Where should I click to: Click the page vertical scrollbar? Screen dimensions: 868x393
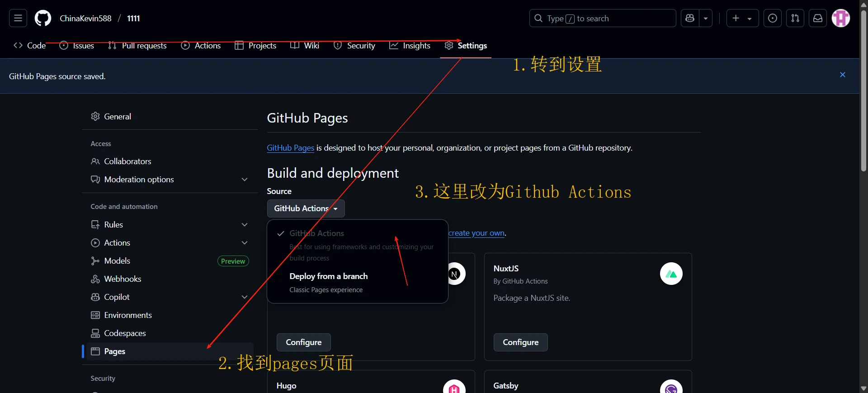pyautogui.click(x=863, y=90)
